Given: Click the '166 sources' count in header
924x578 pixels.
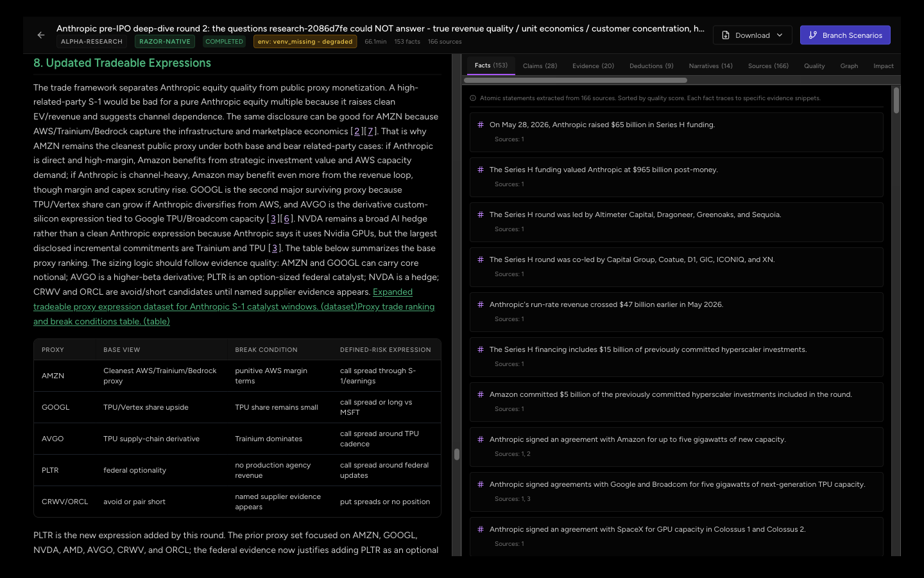Looking at the screenshot, I should pyautogui.click(x=445, y=42).
